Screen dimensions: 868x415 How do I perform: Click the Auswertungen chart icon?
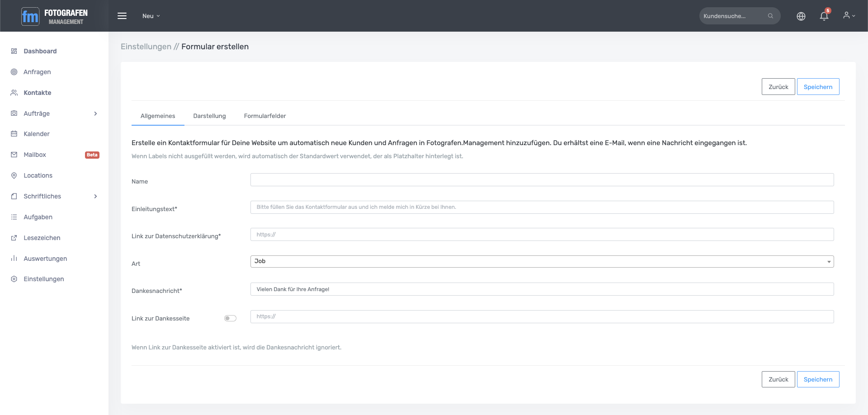tap(14, 259)
